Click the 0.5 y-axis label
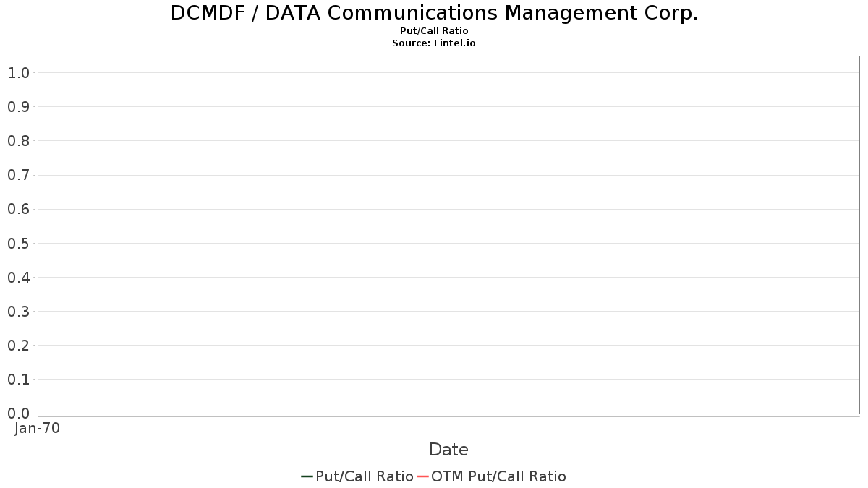868x488 pixels. (18, 243)
